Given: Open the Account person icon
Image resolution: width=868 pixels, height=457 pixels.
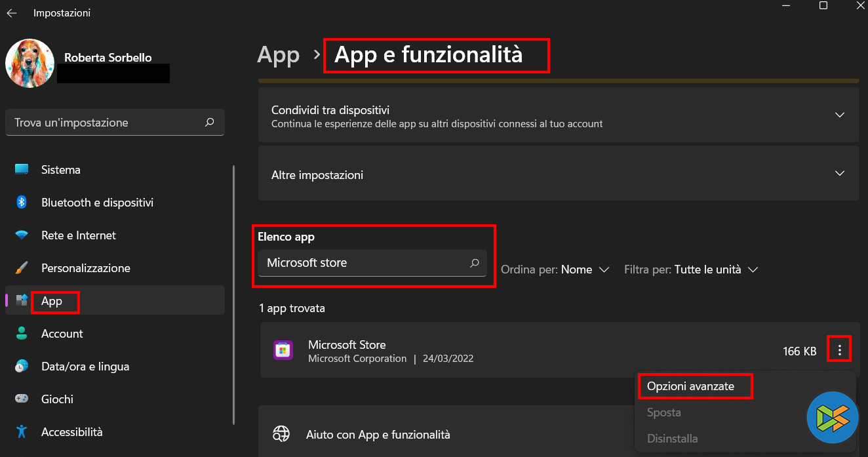Looking at the screenshot, I should (22, 334).
